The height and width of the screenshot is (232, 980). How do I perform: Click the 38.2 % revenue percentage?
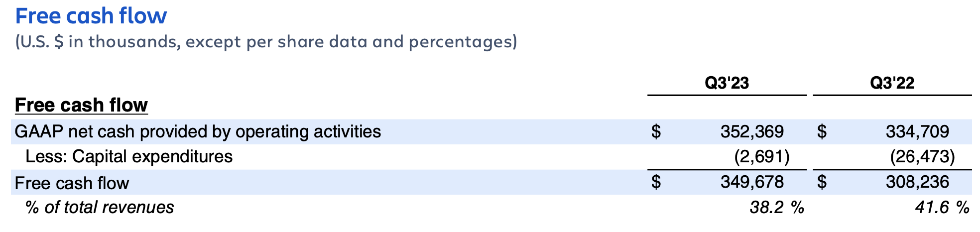click(777, 207)
